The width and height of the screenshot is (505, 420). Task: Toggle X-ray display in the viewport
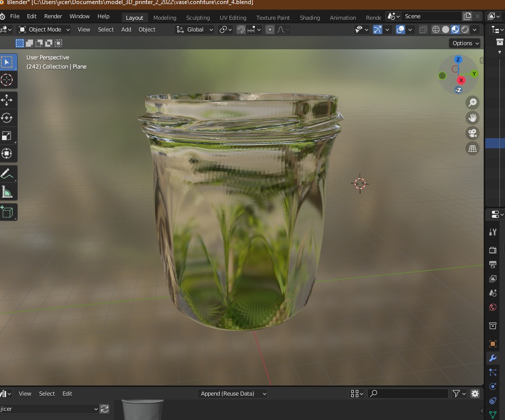pos(423,29)
